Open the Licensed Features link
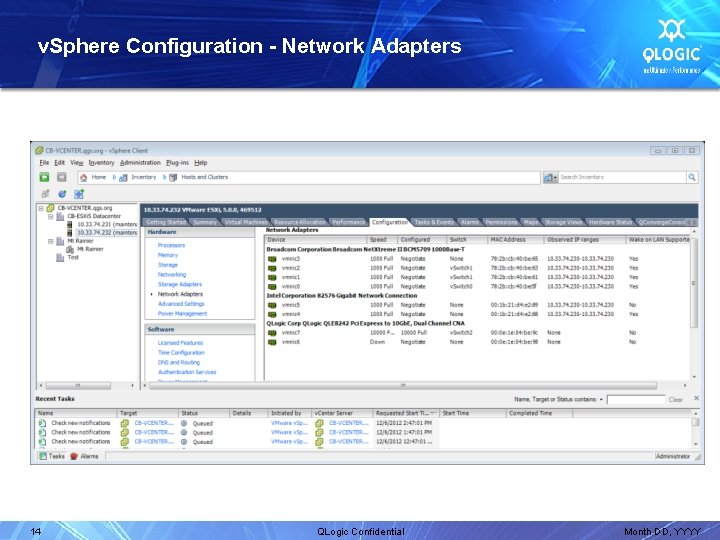Image resolution: width=720 pixels, height=540 pixels. pyautogui.click(x=180, y=343)
